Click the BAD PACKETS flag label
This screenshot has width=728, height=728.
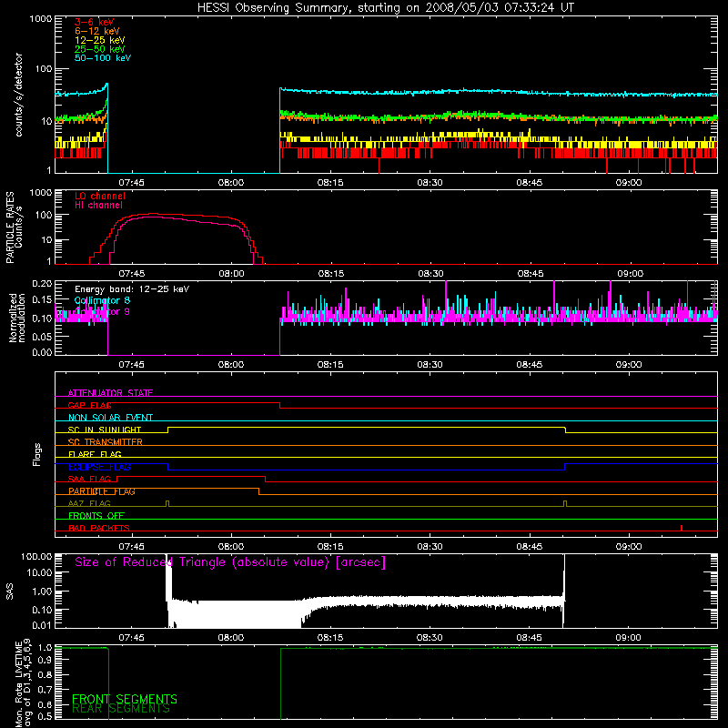tap(99, 528)
